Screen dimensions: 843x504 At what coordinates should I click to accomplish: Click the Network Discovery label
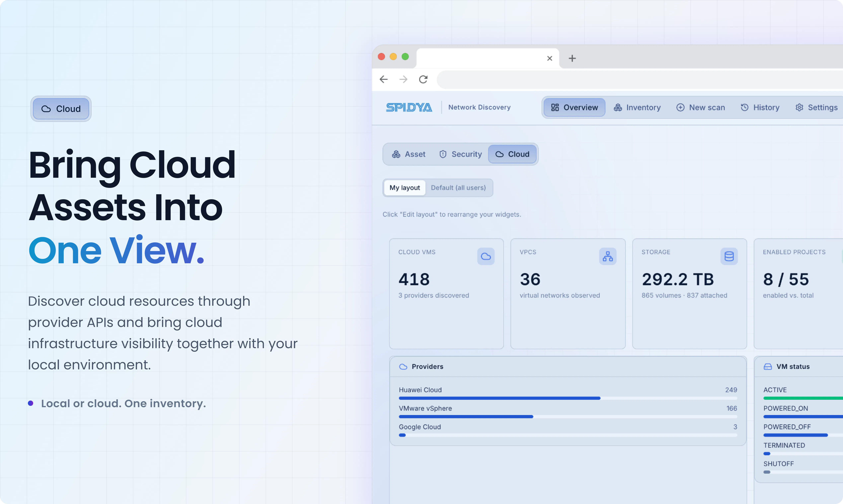479,107
